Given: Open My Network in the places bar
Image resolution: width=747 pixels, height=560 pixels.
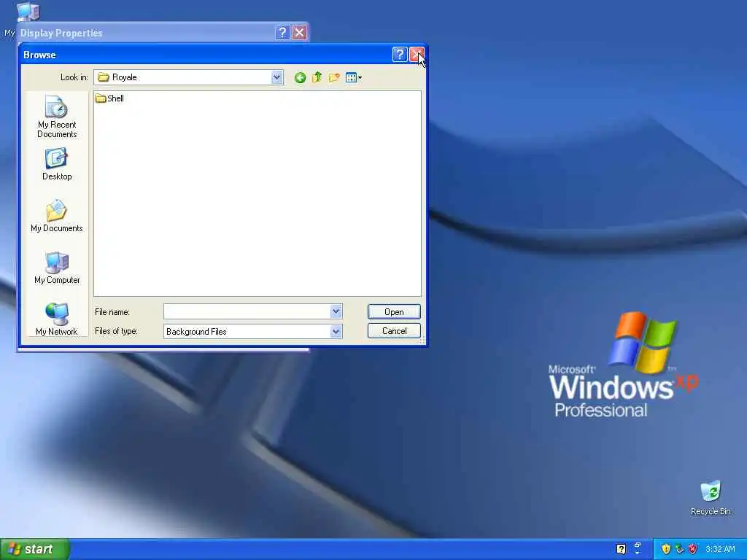Looking at the screenshot, I should tap(57, 319).
